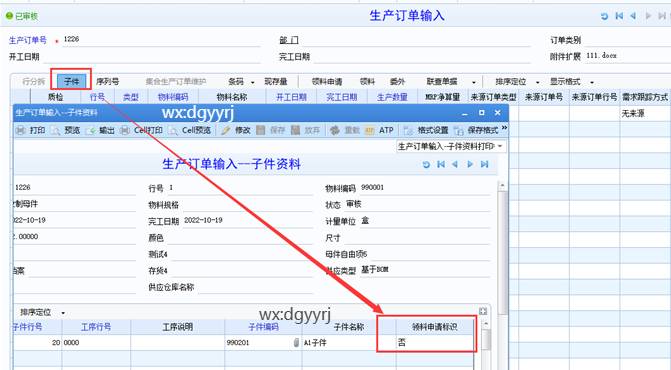Viewport: 671px width, 370px height.
Task: Click the Print icon in the sub-window toolbar
Action: [21, 130]
